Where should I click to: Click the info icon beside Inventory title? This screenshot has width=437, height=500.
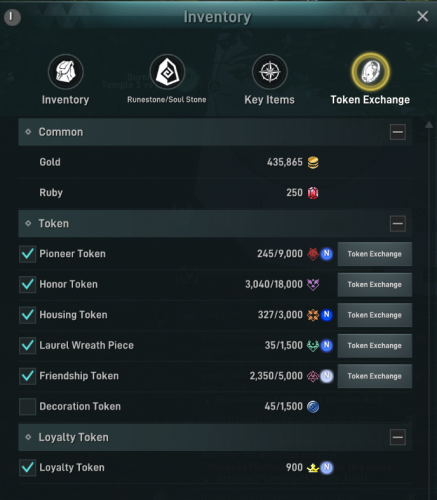12,17
